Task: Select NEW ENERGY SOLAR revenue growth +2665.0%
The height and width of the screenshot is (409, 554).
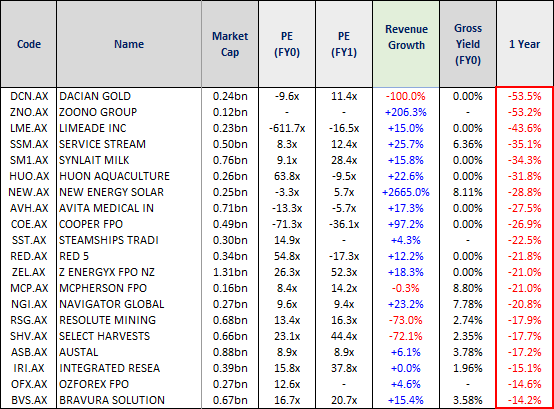Action: click(406, 192)
